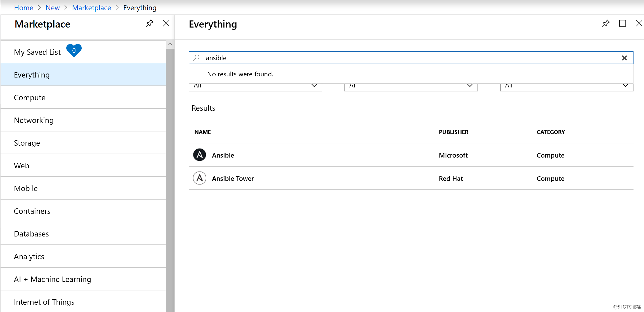Open the Ansible result by Microsoft
Screen dimensions: 644x312
coord(411,155)
